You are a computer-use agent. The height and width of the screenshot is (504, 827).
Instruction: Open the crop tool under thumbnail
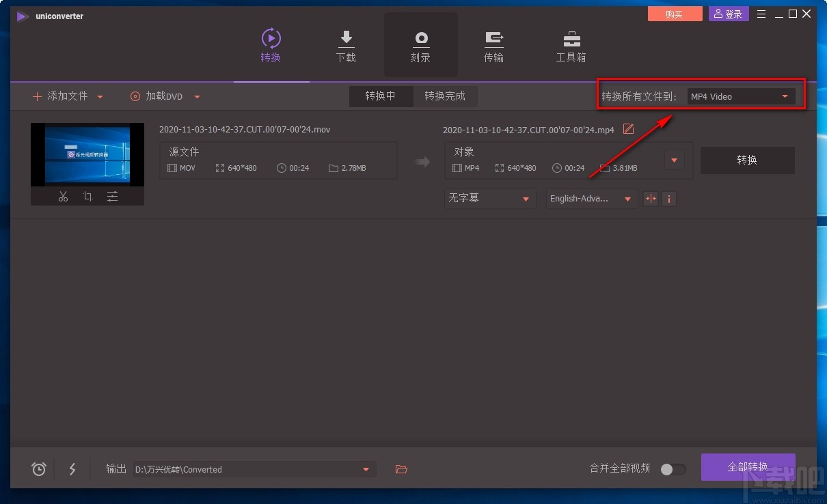(87, 197)
